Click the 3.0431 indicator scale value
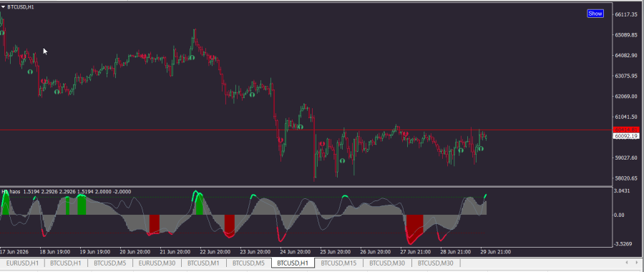644x272 pixels. point(623,191)
